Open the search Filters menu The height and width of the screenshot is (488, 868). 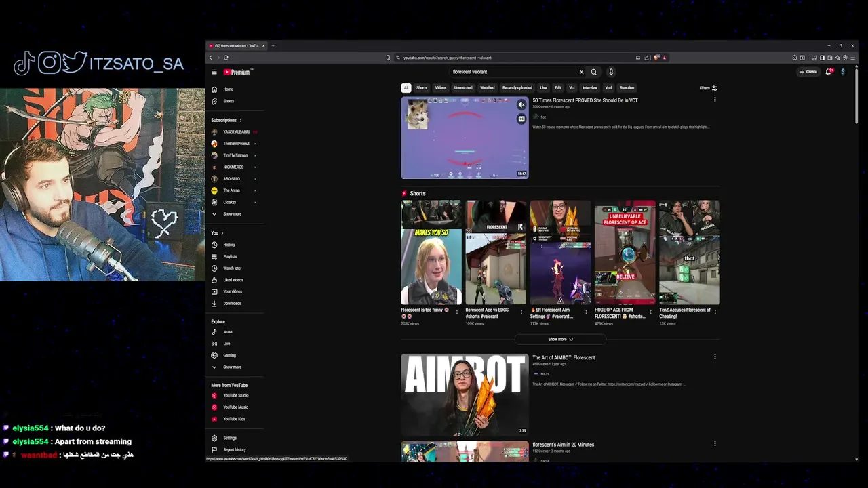(x=708, y=88)
